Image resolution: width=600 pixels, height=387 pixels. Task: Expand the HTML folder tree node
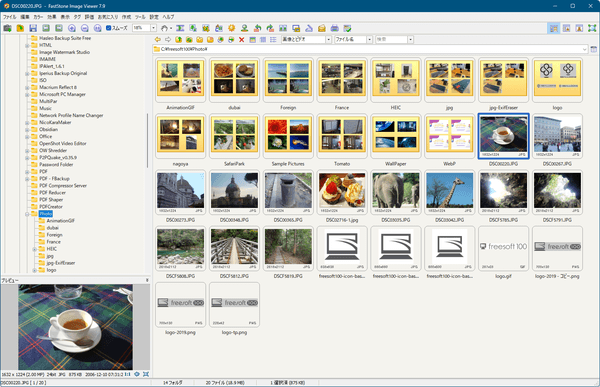click(27, 45)
